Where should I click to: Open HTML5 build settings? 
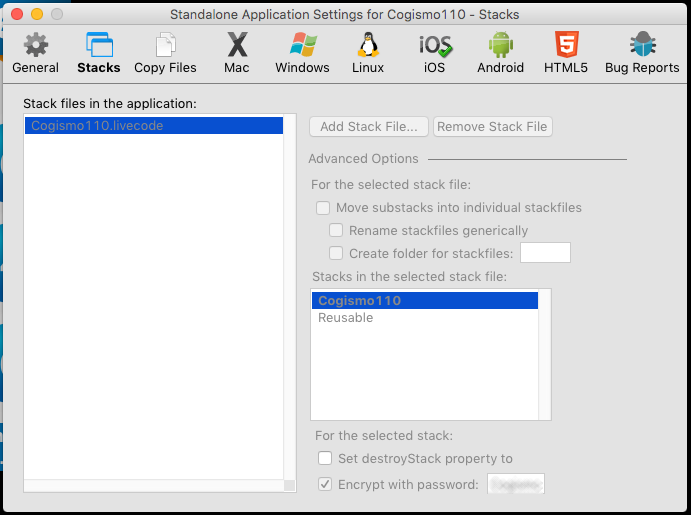coord(566,52)
